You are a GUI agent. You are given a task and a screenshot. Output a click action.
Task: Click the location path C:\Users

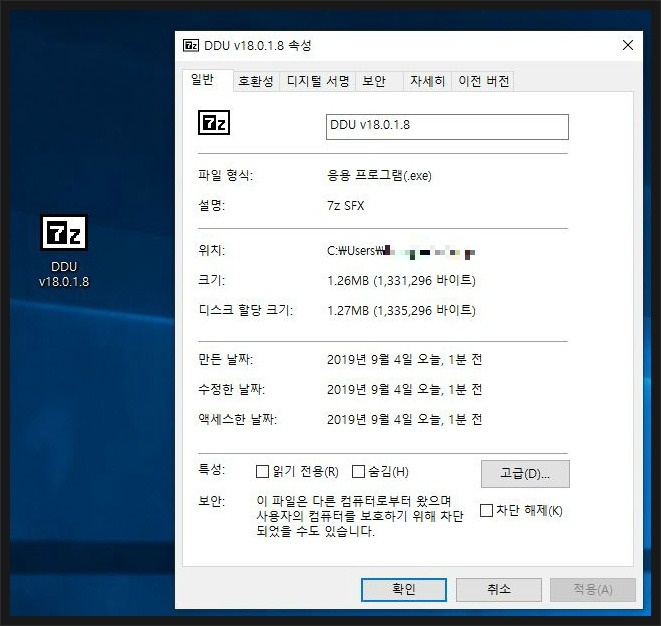point(401,252)
